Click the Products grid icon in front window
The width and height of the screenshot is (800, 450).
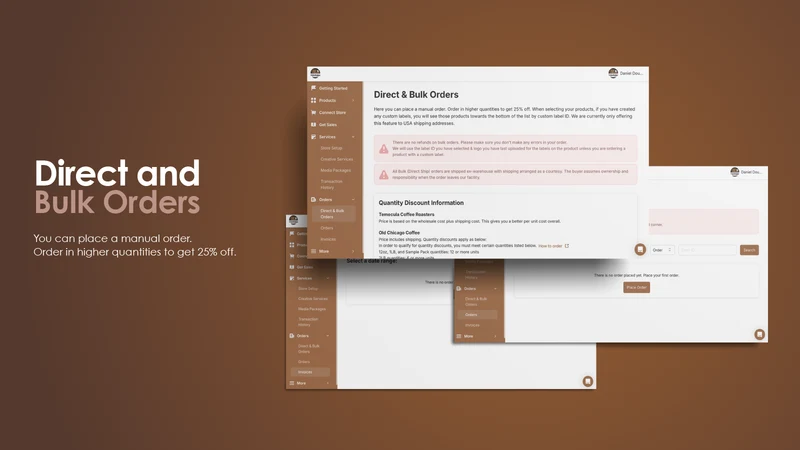click(x=313, y=101)
